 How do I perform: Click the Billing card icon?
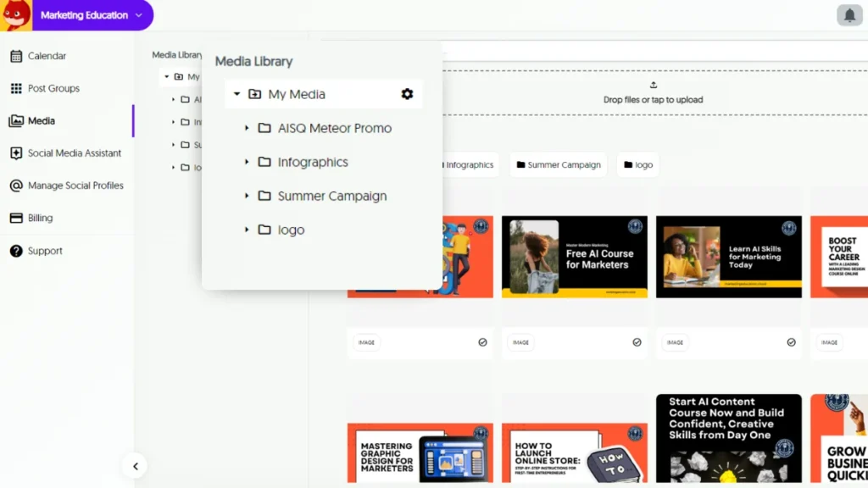coord(16,218)
